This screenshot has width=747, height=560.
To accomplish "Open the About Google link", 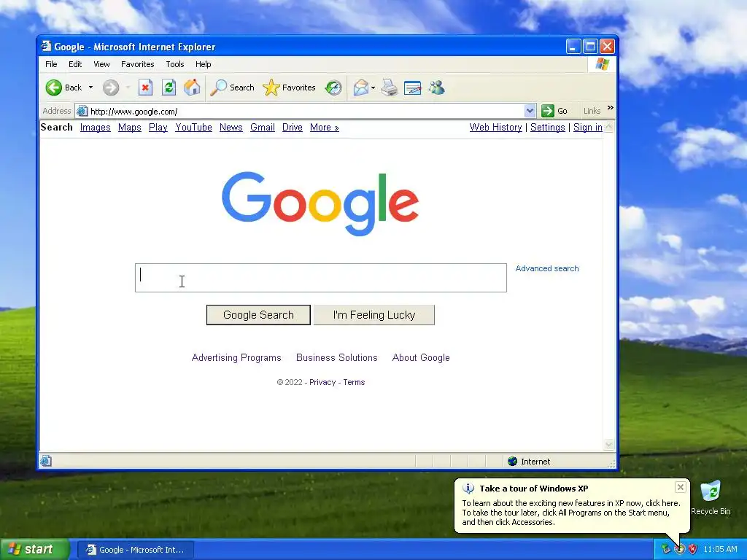I will (x=421, y=357).
